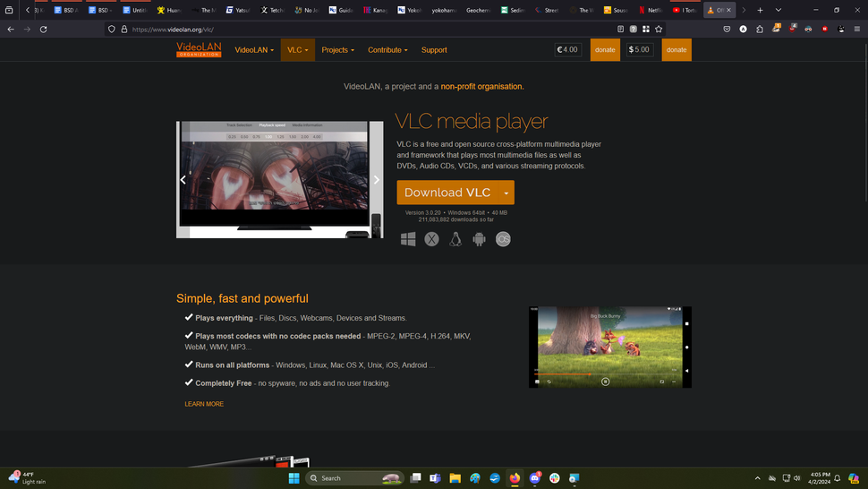Open clock and date showing 4:05 PM

tap(820, 478)
